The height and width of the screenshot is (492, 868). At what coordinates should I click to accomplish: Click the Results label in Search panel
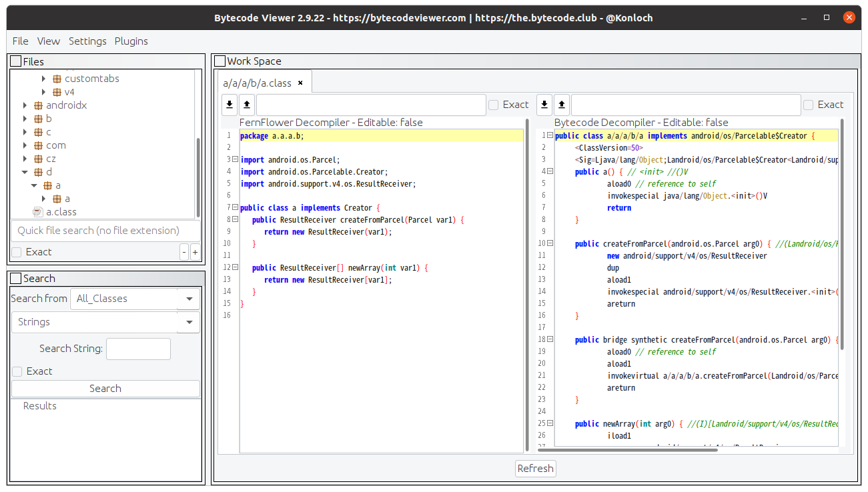click(40, 406)
